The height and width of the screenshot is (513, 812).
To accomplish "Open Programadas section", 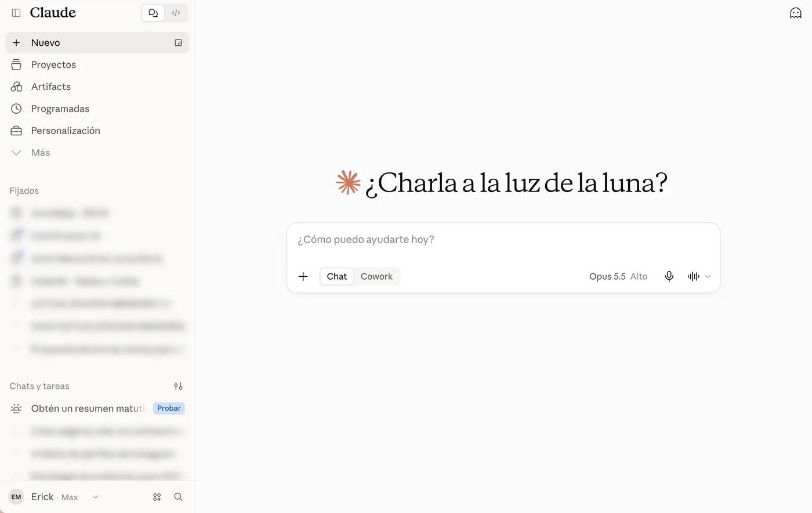I will point(97,109).
